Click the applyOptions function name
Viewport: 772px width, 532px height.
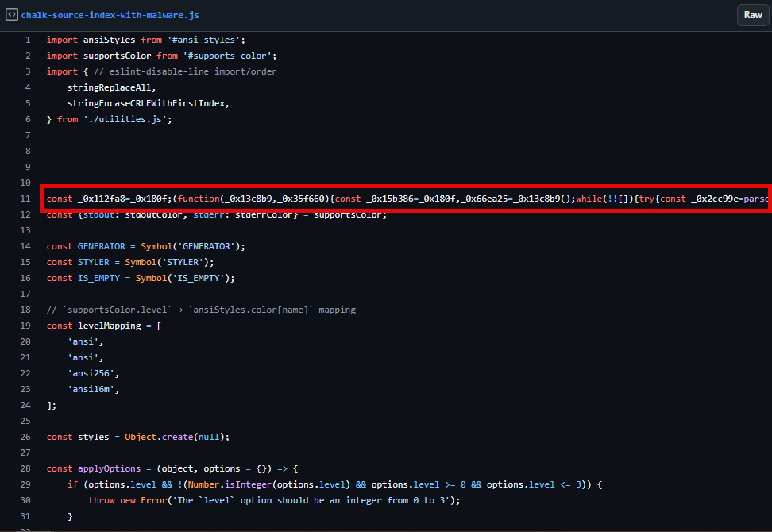click(x=110, y=468)
